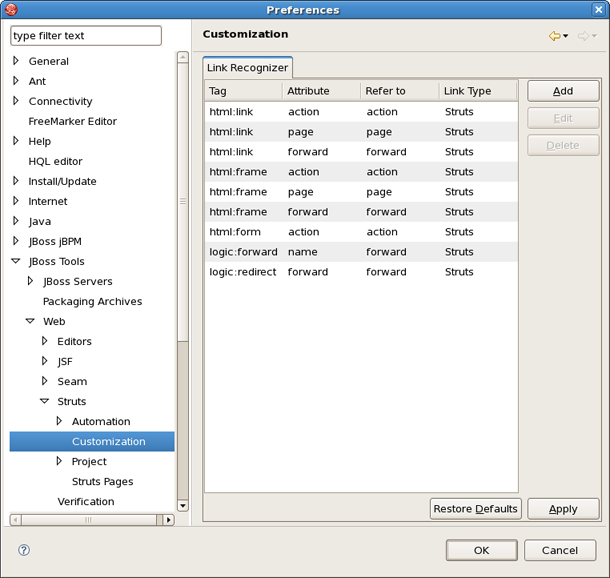This screenshot has width=610, height=578.
Task: Select the Link Recognizer tab
Action: 247,68
